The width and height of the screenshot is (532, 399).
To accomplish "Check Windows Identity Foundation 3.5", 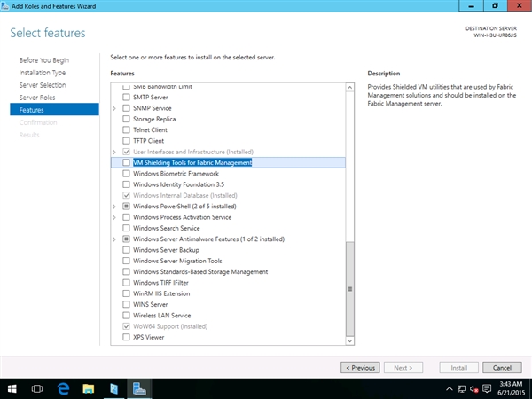I will 126,184.
